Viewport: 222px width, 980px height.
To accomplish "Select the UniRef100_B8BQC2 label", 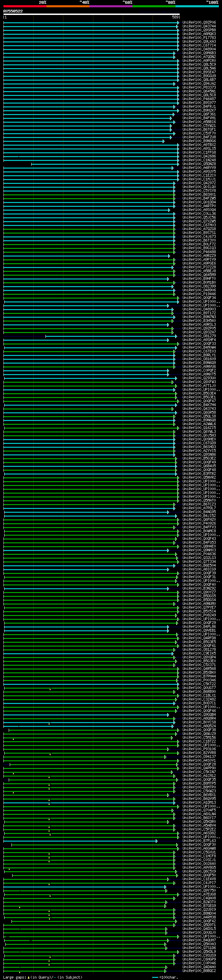I will click(199, 971).
